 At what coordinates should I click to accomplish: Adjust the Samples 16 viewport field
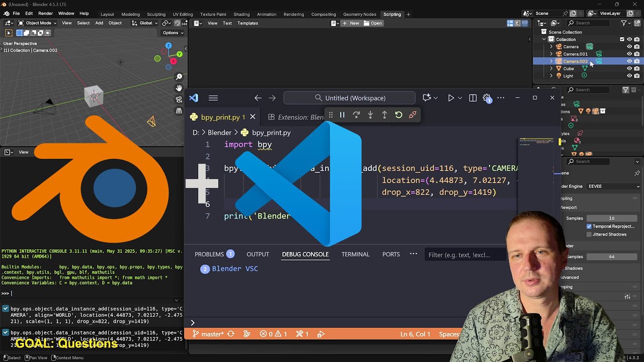click(612, 218)
